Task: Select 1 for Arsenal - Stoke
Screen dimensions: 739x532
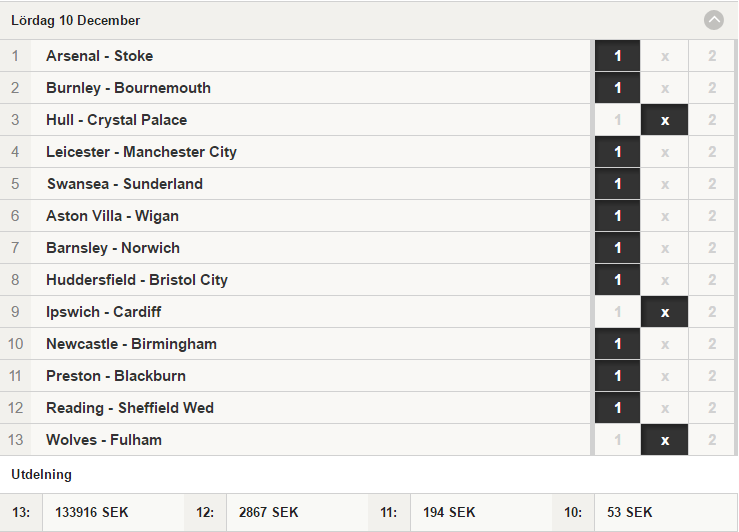Action: coord(617,56)
